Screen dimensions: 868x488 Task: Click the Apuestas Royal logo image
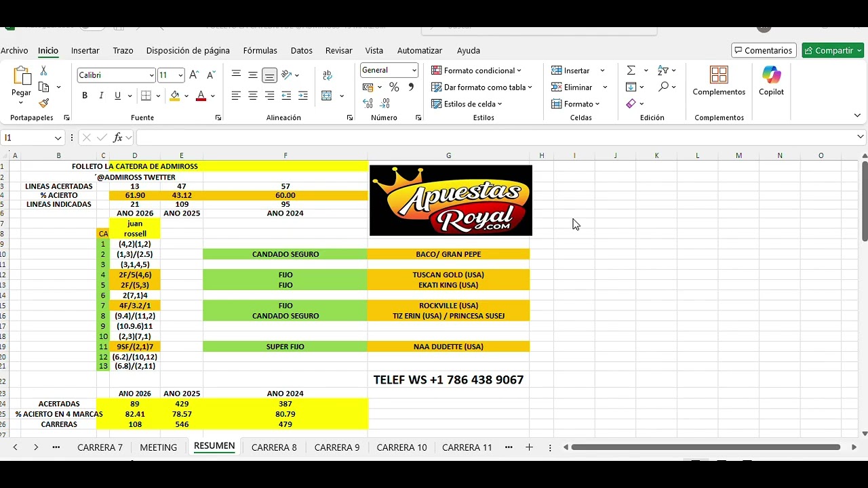[451, 201]
